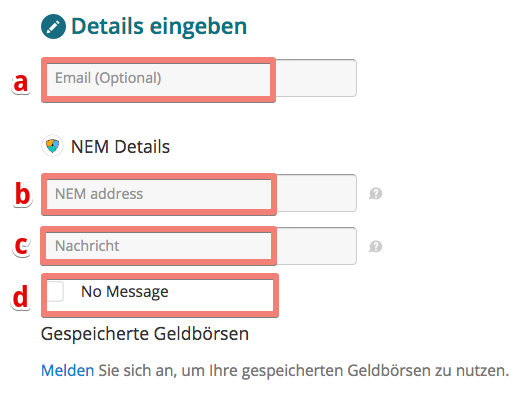The image size is (516, 393).
Task: Focus the Email (Optional) input field
Action: click(x=199, y=78)
